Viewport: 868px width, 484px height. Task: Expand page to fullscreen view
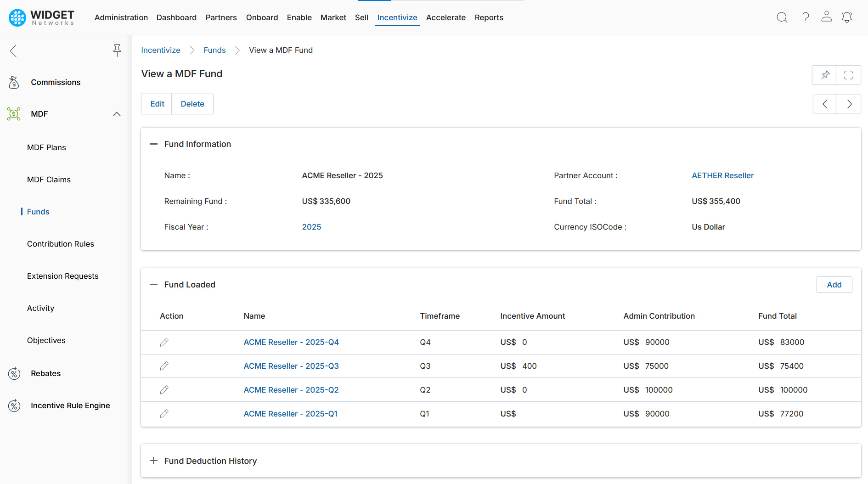coord(848,75)
